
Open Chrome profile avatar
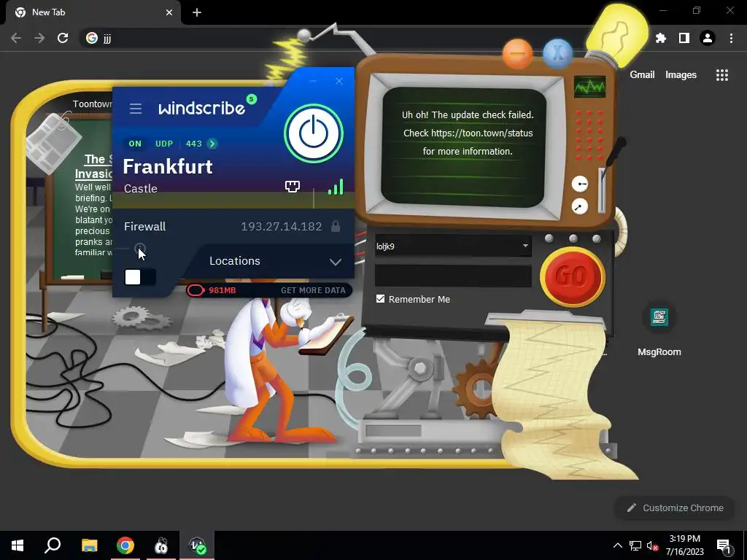coord(708,38)
